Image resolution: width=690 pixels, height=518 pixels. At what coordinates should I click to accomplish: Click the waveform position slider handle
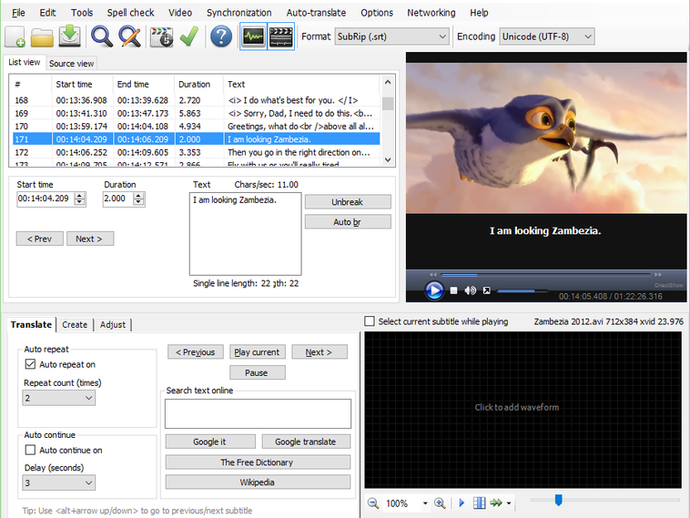(x=558, y=500)
